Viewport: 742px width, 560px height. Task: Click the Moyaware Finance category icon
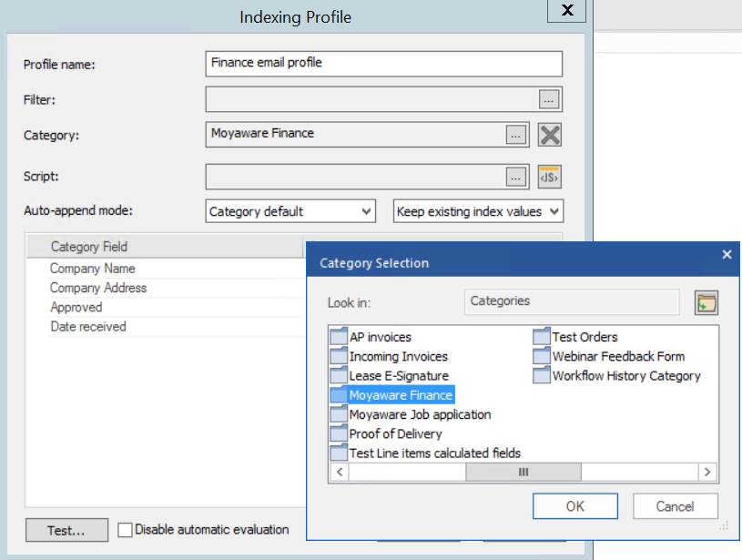click(339, 394)
